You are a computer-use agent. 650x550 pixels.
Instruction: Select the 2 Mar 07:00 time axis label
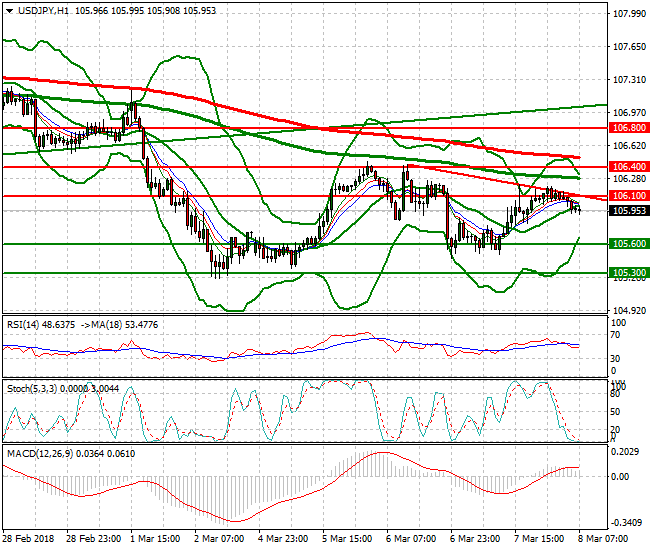219,539
